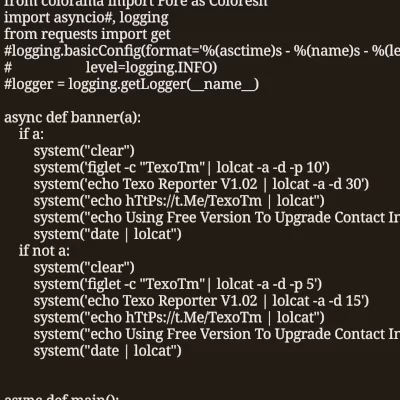400x400 pixels.
Task: Click the '#logger = logging.getLogger' line
Action: 131,84
